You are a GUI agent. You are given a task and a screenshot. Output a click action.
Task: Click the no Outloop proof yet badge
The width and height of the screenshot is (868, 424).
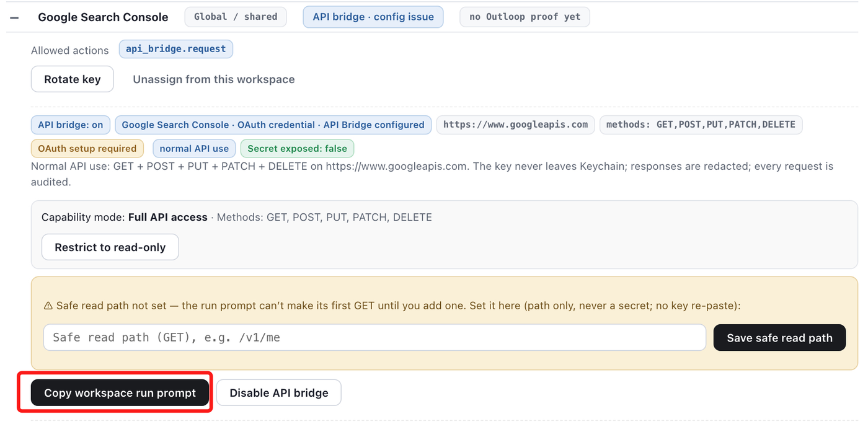click(x=525, y=17)
